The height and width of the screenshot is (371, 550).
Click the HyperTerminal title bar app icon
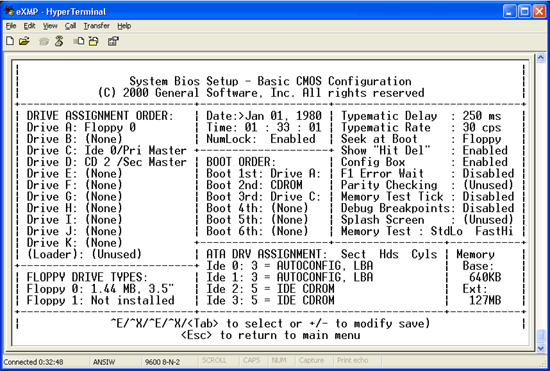click(9, 11)
